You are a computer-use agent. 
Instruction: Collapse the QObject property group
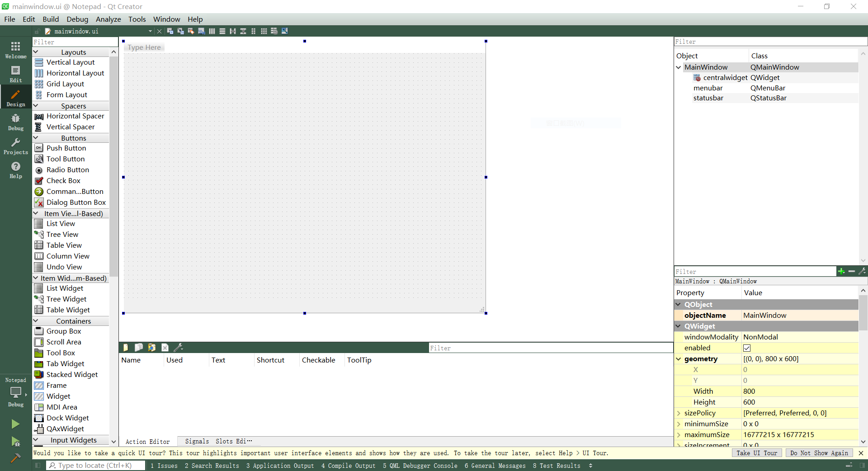click(679, 305)
